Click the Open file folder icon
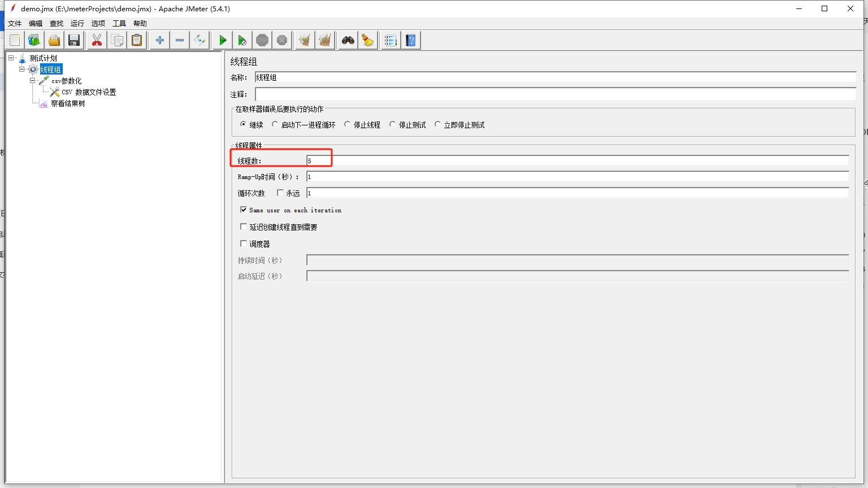868x488 pixels. click(54, 40)
